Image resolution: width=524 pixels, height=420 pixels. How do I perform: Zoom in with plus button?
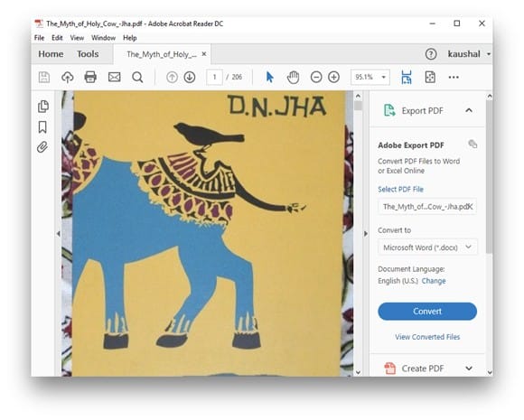(333, 77)
